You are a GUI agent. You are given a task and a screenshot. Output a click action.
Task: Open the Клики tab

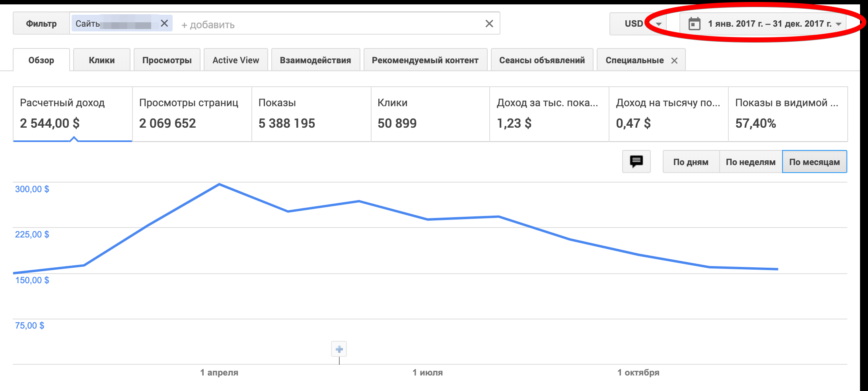(x=101, y=60)
